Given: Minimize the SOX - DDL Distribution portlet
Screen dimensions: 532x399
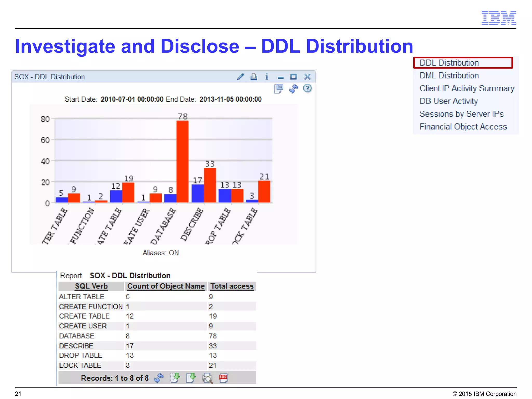Looking at the screenshot, I should pyautogui.click(x=281, y=77).
